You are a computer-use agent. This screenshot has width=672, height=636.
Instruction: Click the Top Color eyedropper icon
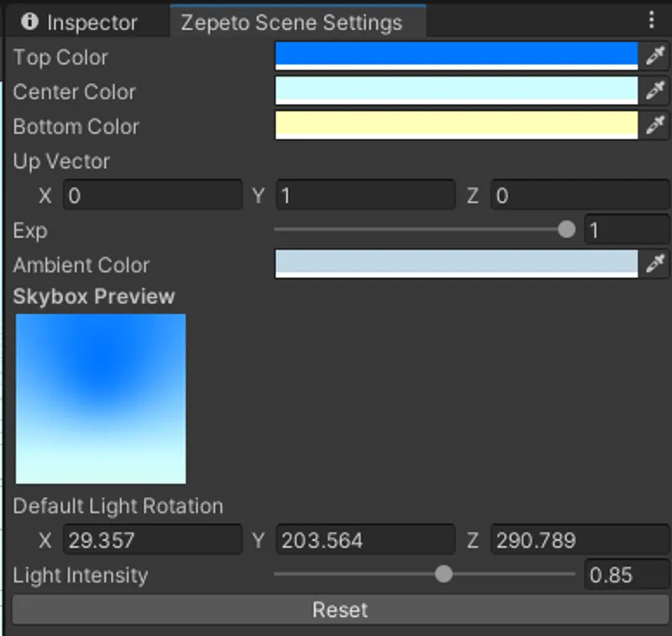[x=655, y=55]
